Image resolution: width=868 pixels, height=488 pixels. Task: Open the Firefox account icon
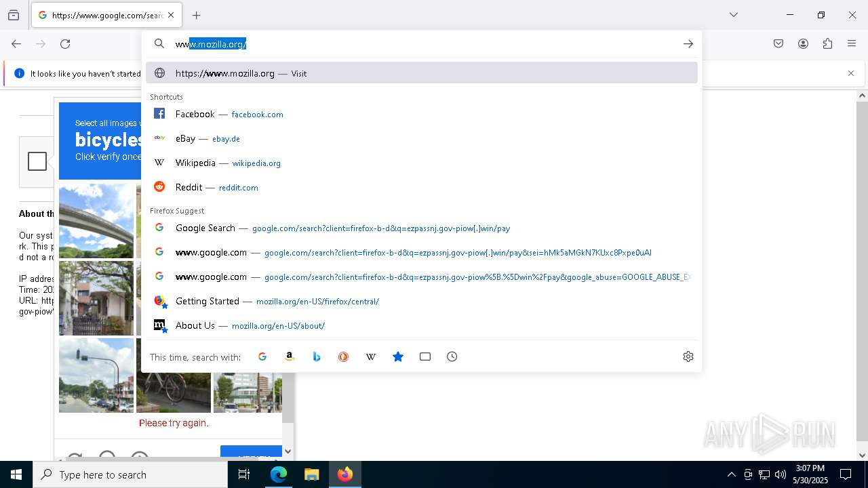pos(803,44)
